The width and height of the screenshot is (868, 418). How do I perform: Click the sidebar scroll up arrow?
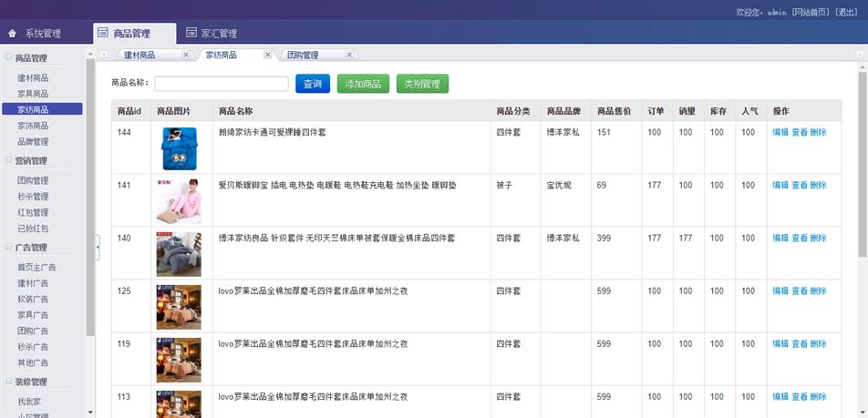click(91, 55)
